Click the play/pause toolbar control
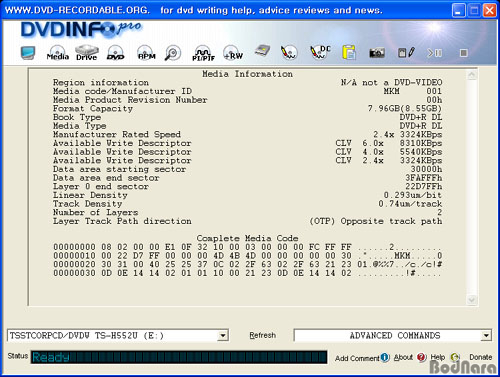Image resolution: width=500 pixels, height=377 pixels. [x=435, y=53]
